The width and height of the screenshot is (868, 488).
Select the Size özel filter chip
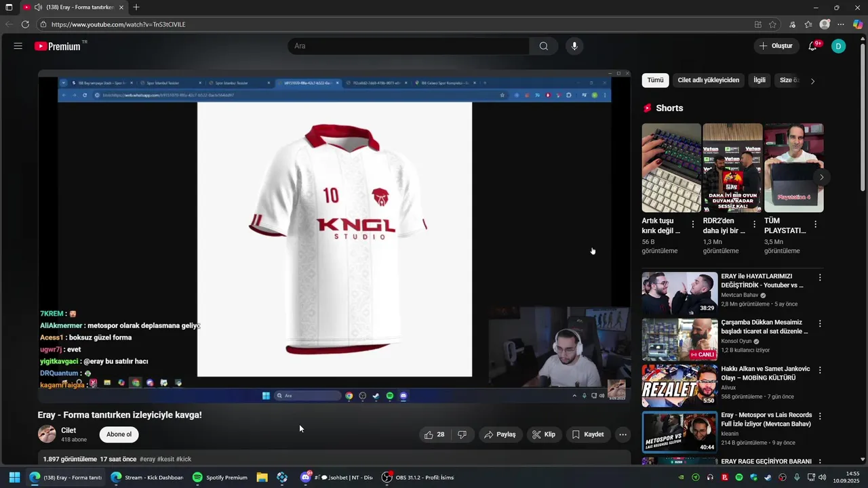[789, 80]
